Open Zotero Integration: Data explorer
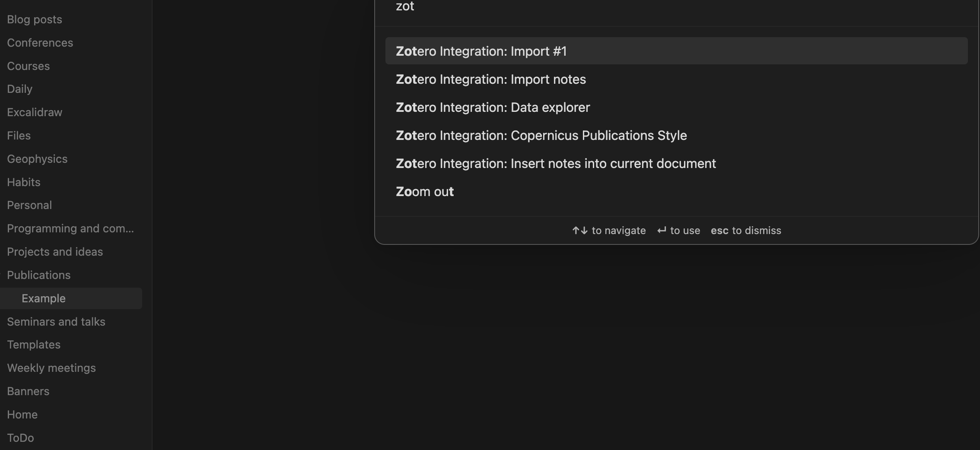 point(493,107)
